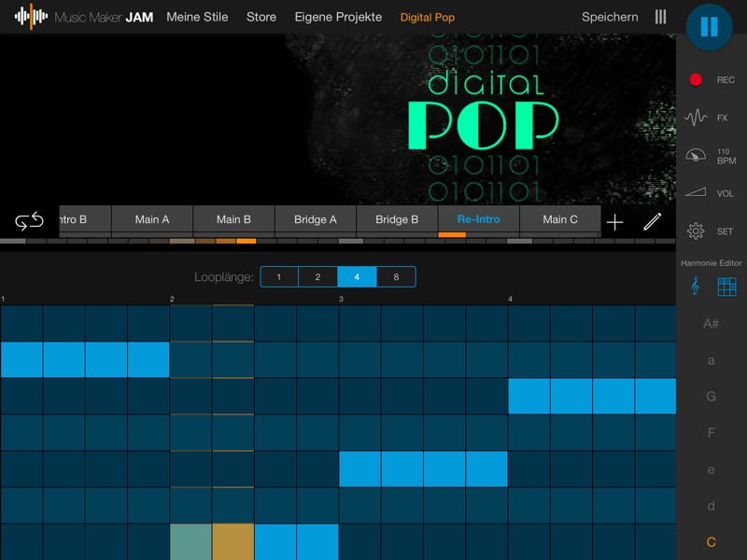Screen dimensions: 747x560
Task: Open the mixer bars icon beside Speichern
Action: click(661, 17)
